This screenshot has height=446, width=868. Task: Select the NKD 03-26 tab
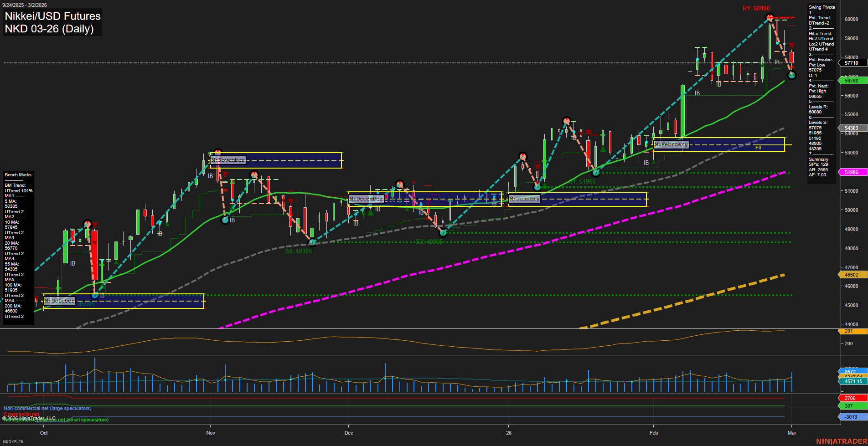point(14,441)
